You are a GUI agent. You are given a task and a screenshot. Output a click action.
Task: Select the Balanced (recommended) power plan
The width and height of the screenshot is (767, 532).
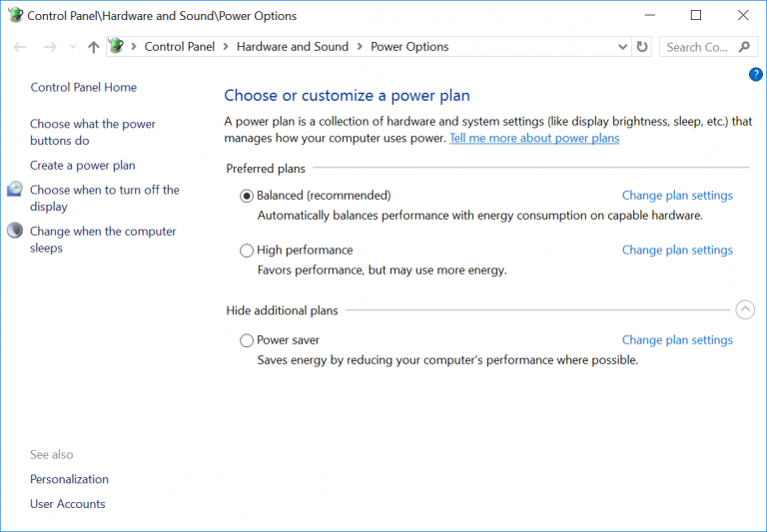tap(247, 196)
